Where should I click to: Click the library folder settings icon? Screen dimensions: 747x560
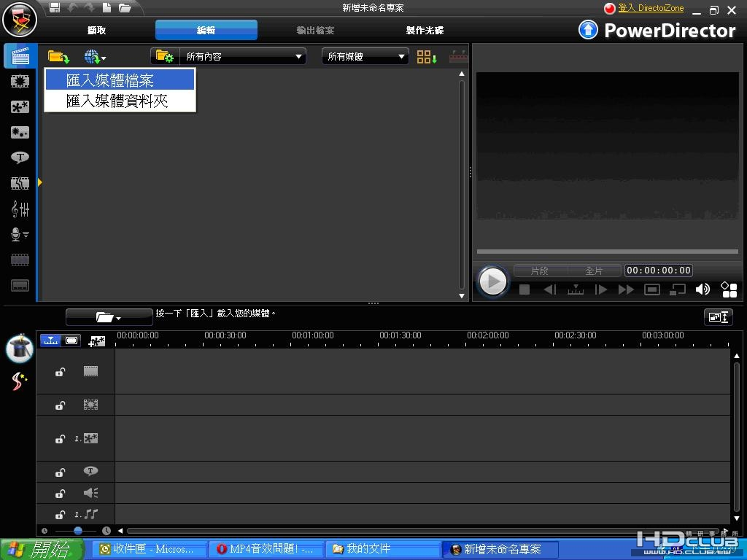point(165,56)
